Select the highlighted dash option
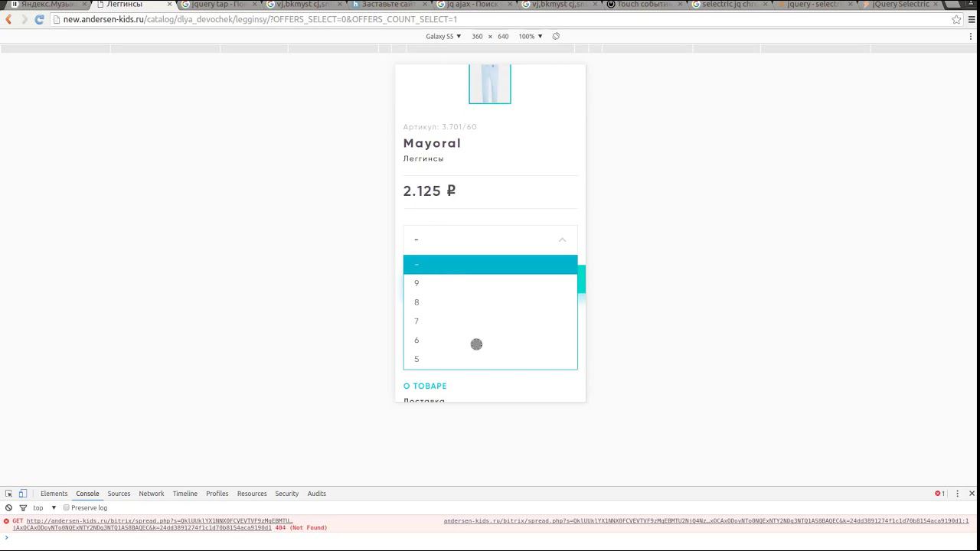980x551 pixels. click(490, 265)
